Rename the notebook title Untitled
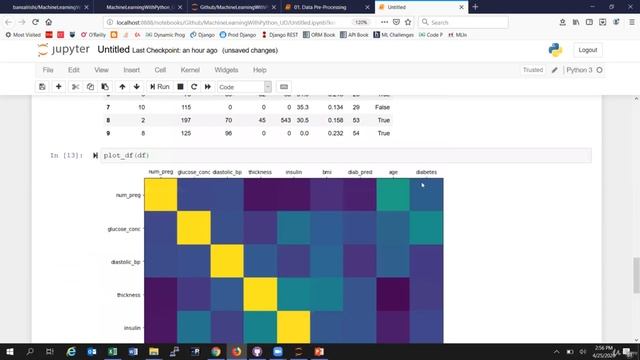This screenshot has height=360, width=640. (113, 50)
